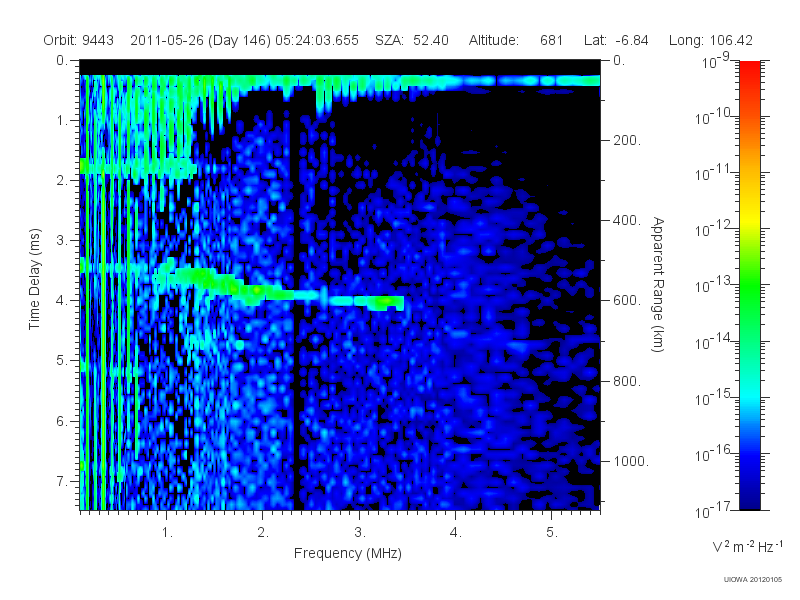The image size is (800, 600).
Task: Click the Time Delay (ms) axis title
Action: pos(34,279)
